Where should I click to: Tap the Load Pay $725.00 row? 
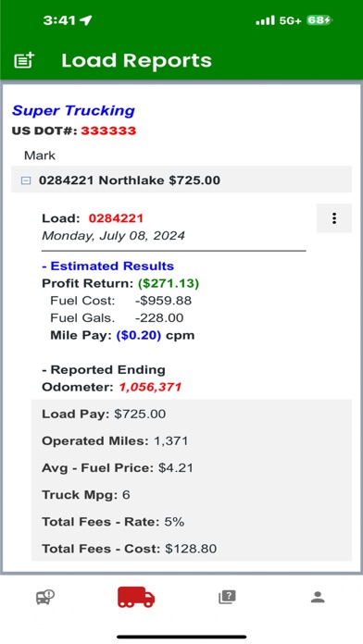(192, 414)
